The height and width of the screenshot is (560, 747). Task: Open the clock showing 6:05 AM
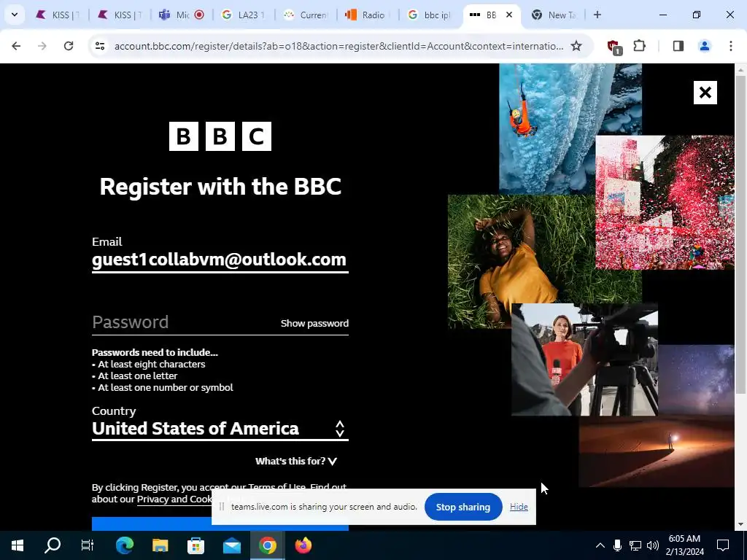pyautogui.click(x=684, y=545)
